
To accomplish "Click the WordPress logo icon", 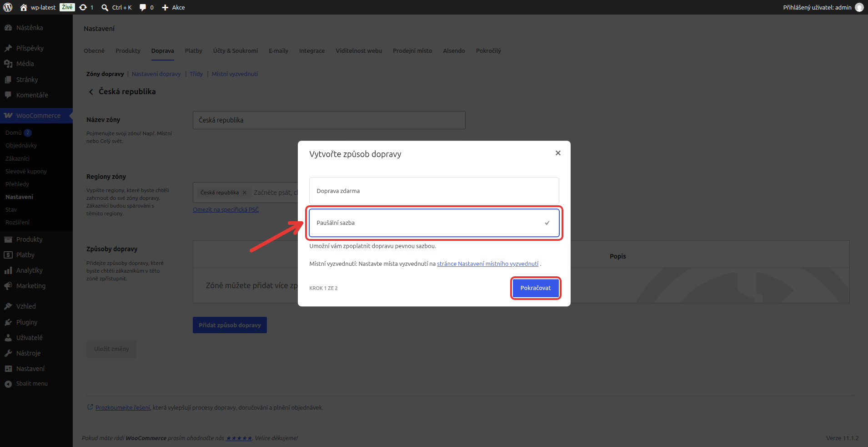I will 8,7.
